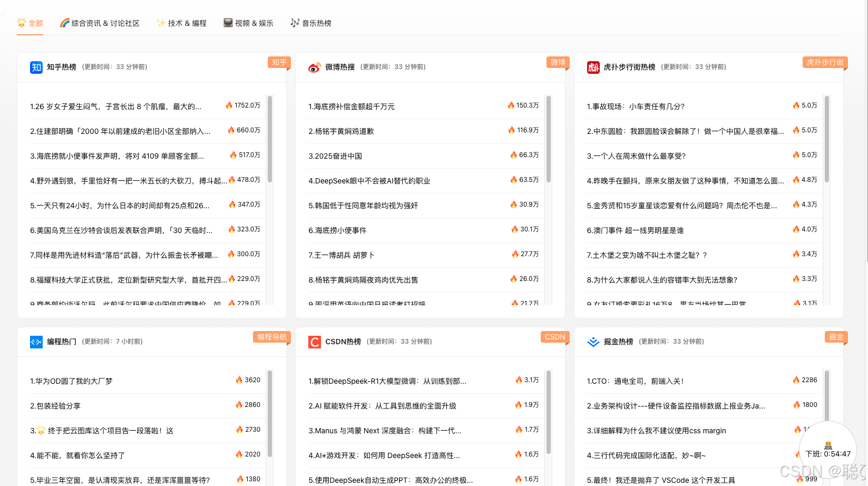868x486 pixels.
Task: Open CSDN item AI 赋能软件开发
Action: point(382,406)
